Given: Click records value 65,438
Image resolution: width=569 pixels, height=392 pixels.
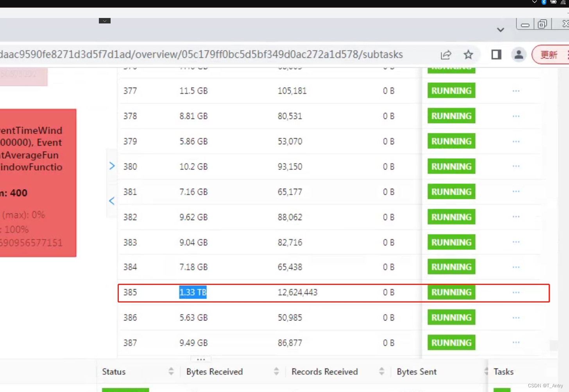Looking at the screenshot, I should point(290,267).
